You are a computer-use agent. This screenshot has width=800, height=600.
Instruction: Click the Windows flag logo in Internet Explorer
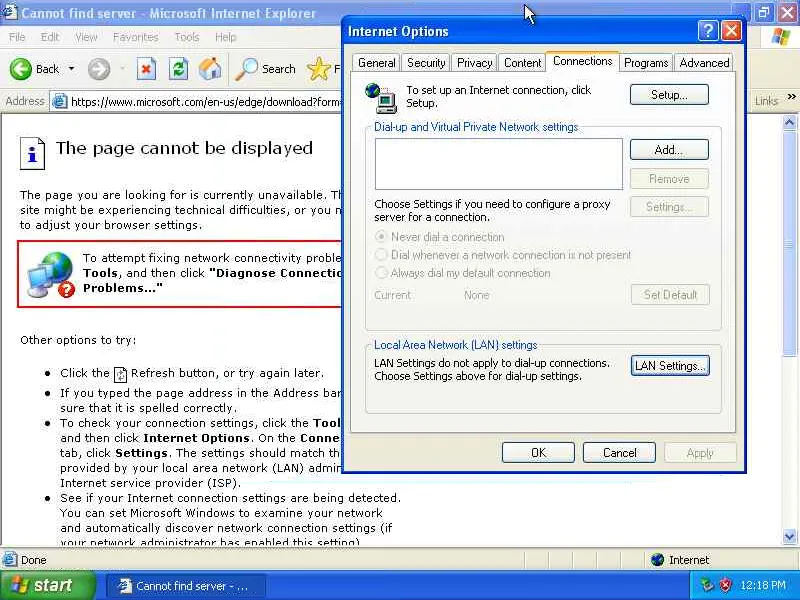[x=781, y=37]
